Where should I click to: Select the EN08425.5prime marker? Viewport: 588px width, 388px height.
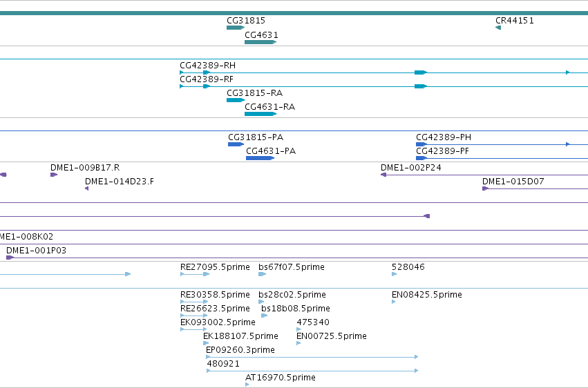point(393,302)
